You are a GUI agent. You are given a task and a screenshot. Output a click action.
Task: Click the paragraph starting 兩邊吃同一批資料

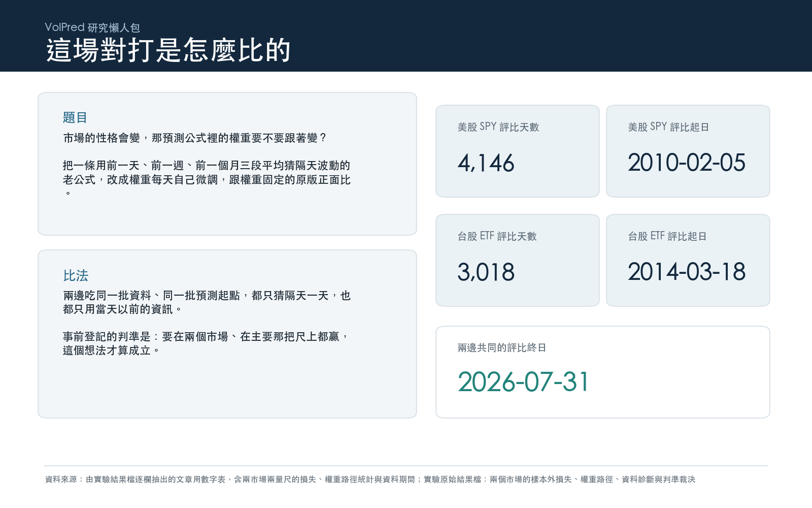tap(207, 302)
